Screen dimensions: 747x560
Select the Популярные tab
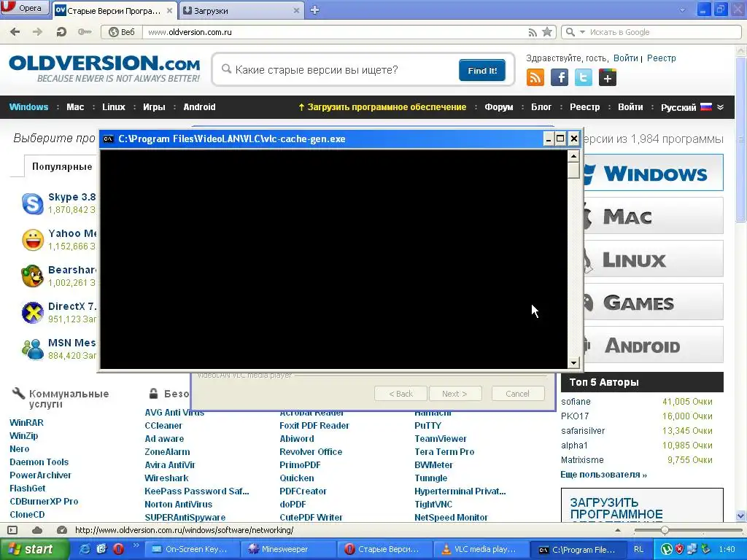point(62,167)
